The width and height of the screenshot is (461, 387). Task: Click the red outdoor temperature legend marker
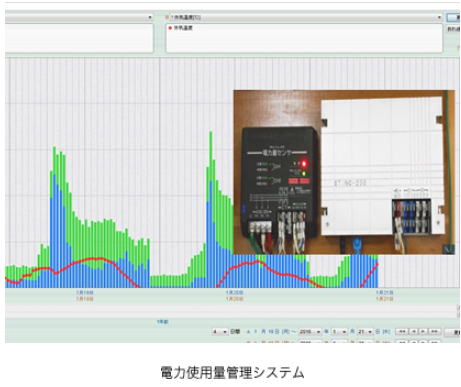[x=170, y=28]
